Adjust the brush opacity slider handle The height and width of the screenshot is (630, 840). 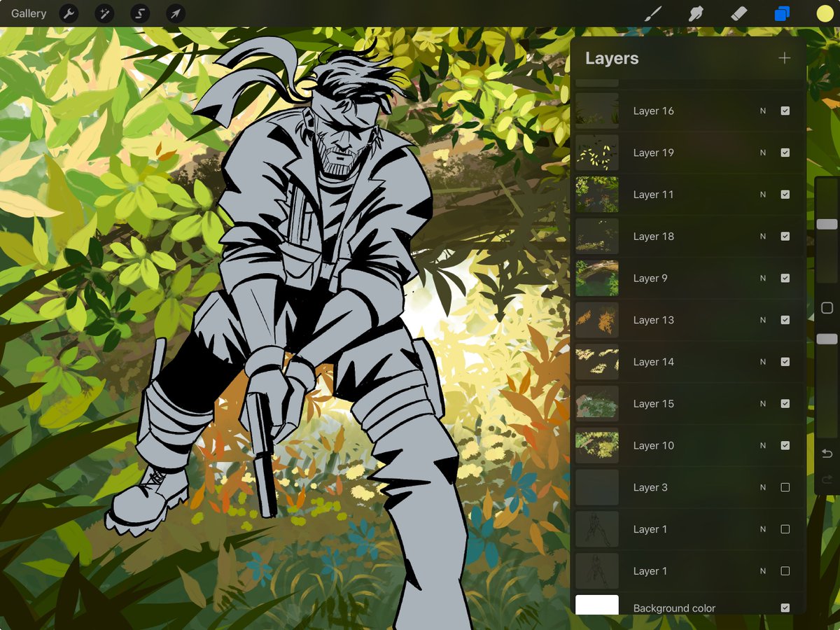click(x=827, y=339)
